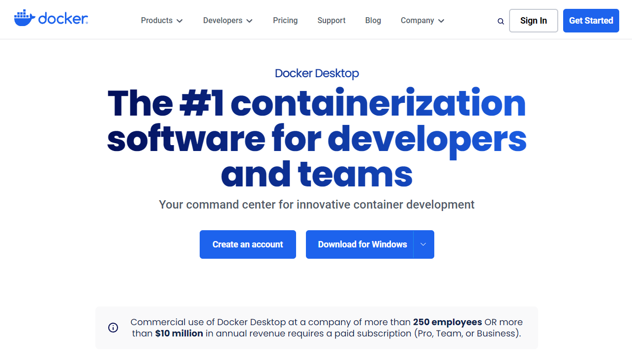Open the Support page

click(x=331, y=21)
